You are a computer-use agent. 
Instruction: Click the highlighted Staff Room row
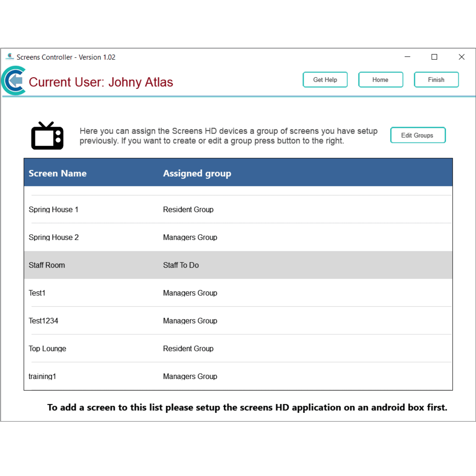click(x=47, y=265)
